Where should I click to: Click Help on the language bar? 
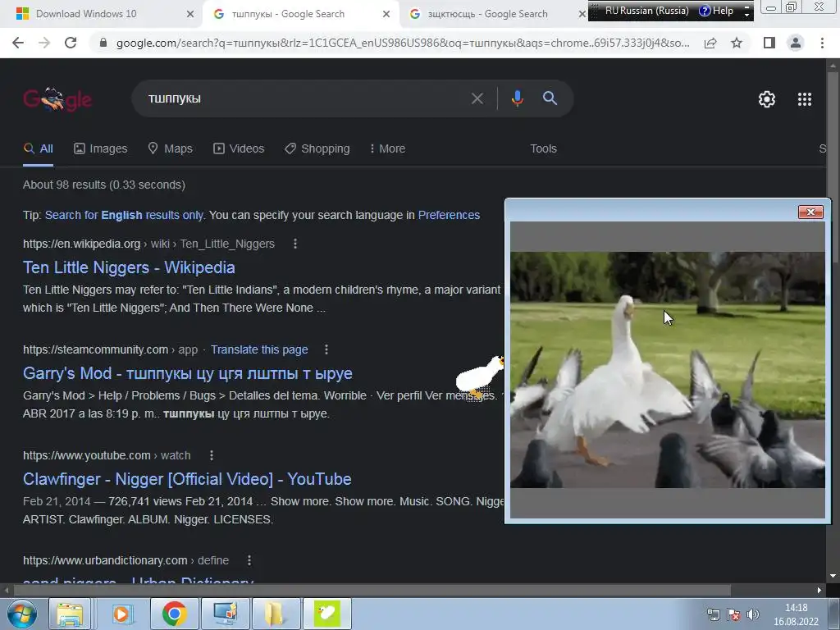[716, 10]
